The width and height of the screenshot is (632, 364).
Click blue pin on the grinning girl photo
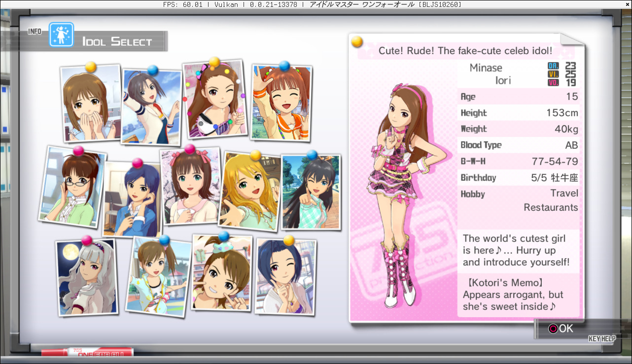[224, 236]
